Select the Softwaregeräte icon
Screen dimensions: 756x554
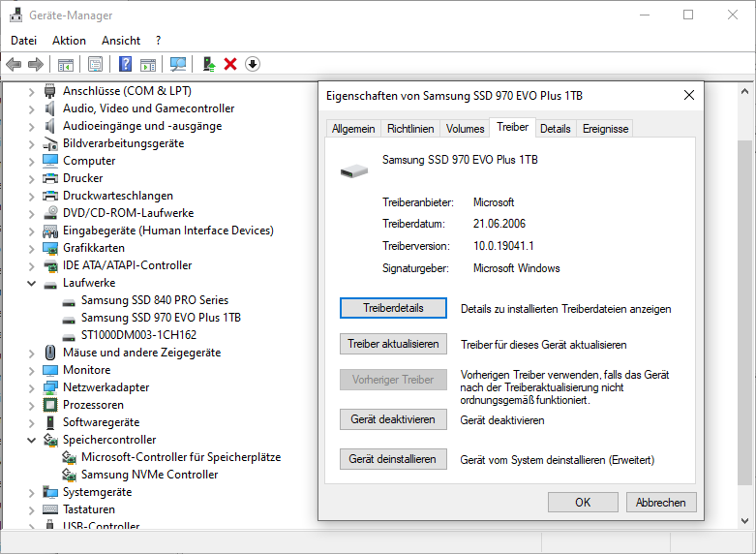(50, 422)
